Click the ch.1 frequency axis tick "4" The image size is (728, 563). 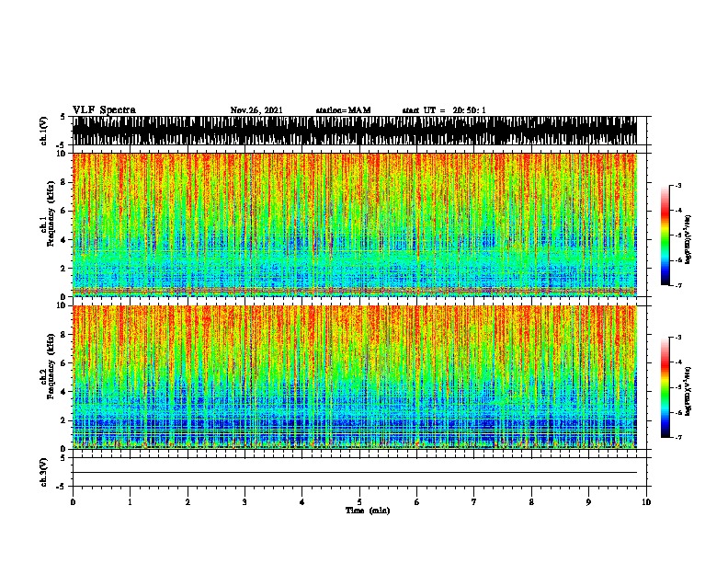pyautogui.click(x=64, y=240)
